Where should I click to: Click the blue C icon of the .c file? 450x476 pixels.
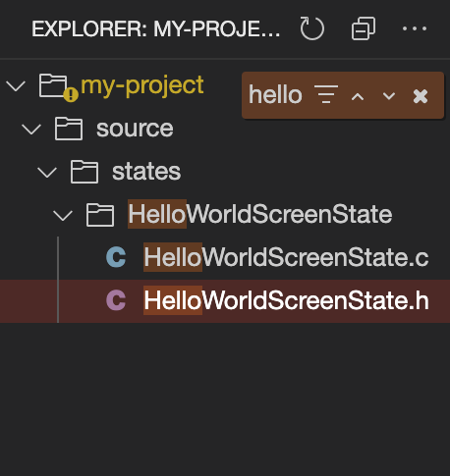[116, 257]
